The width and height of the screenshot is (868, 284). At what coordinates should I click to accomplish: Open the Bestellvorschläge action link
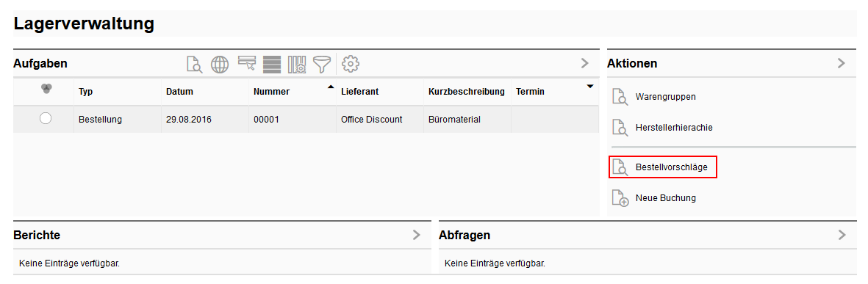click(x=672, y=167)
